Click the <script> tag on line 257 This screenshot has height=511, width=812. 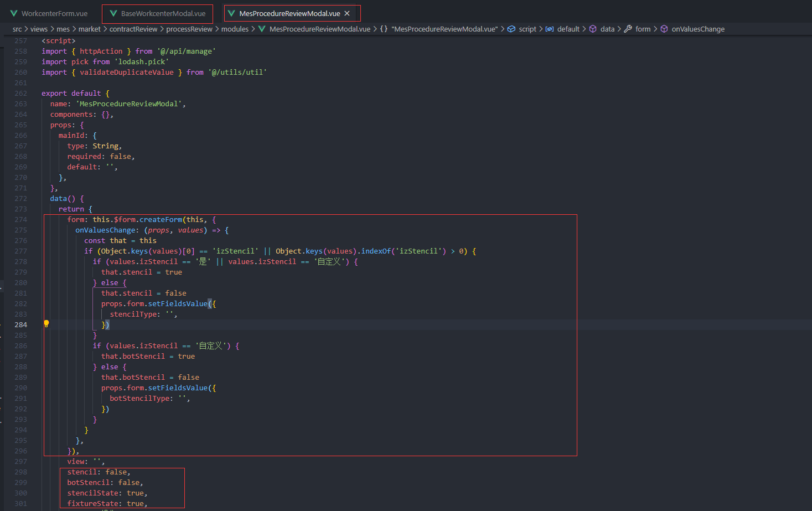tap(59, 40)
